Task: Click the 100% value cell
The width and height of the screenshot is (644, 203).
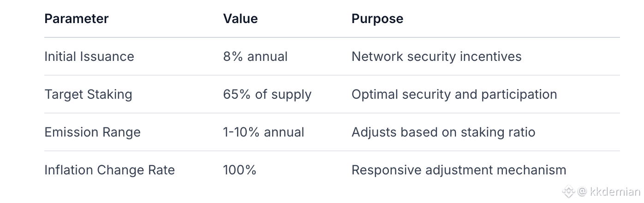Action: tap(239, 170)
